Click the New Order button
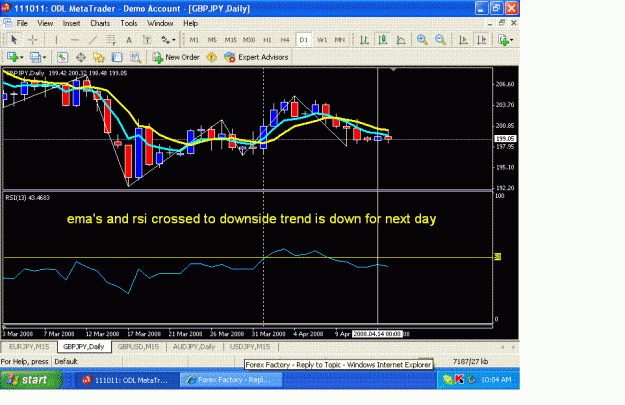625x405 pixels. 176,57
